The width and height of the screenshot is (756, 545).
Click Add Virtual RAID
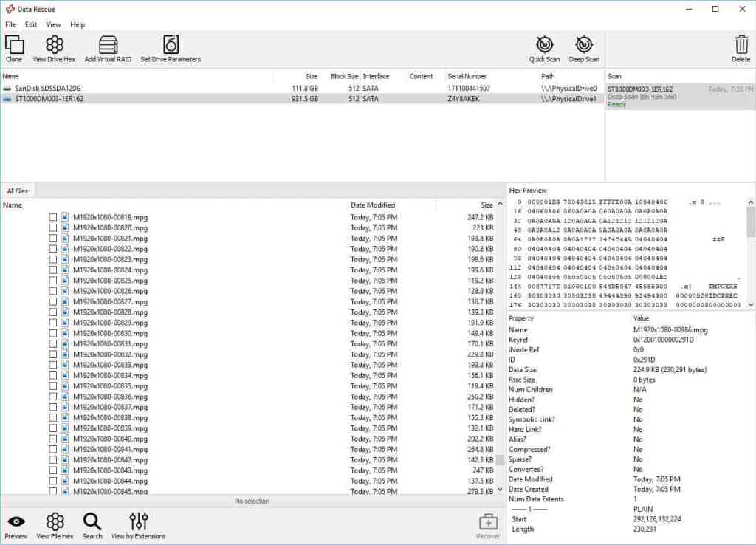108,49
